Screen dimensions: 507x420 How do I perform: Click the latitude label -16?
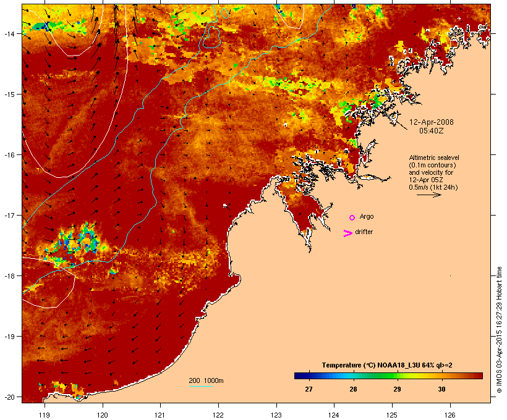coord(9,155)
